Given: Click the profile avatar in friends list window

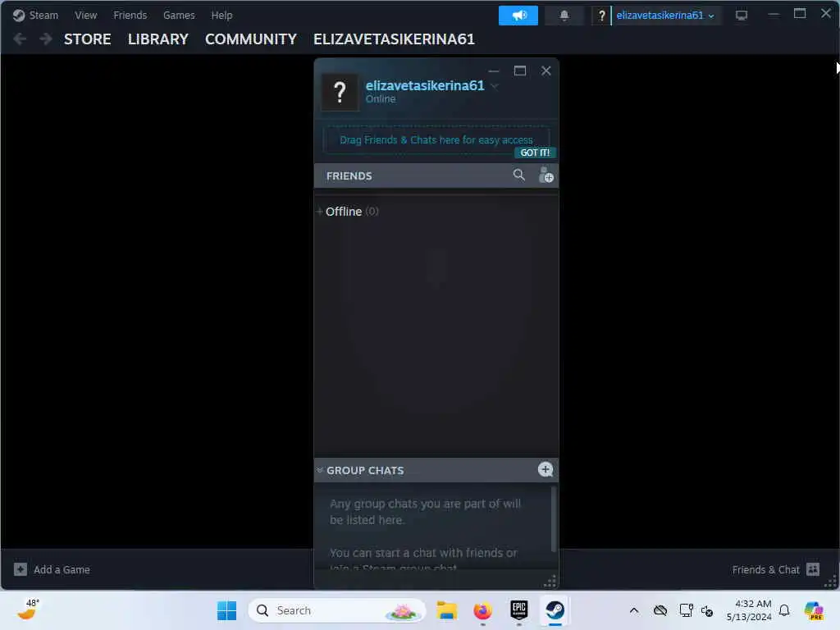Looking at the screenshot, I should point(340,92).
